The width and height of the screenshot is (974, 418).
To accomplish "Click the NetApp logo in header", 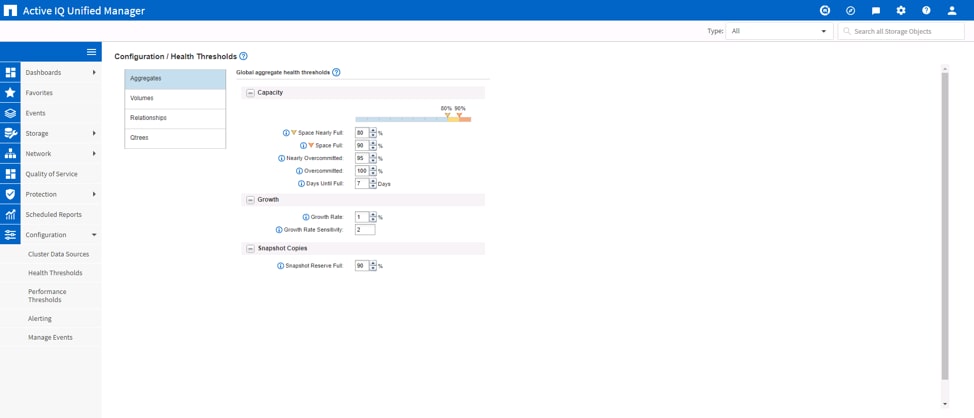I will pos(10,11).
